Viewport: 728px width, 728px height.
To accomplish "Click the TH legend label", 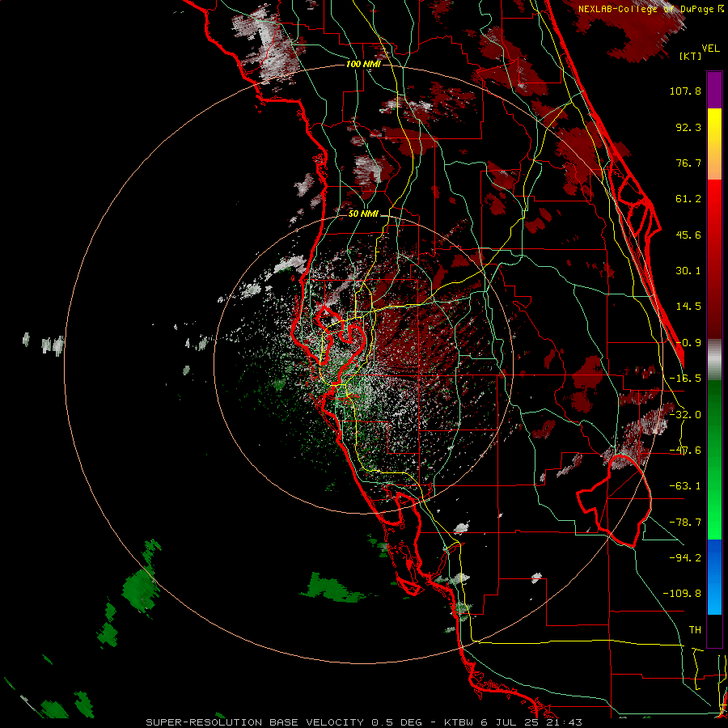I will tap(695, 630).
